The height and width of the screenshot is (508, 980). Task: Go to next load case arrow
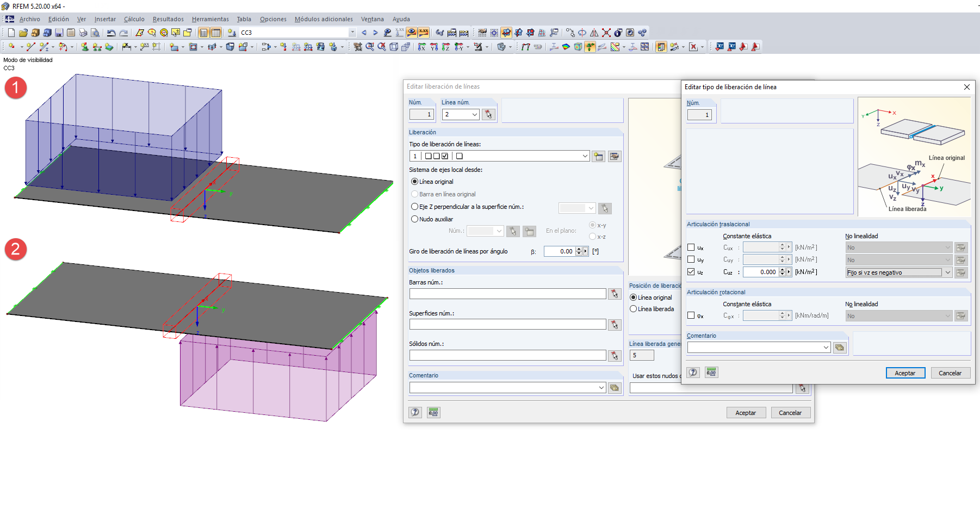pos(375,33)
